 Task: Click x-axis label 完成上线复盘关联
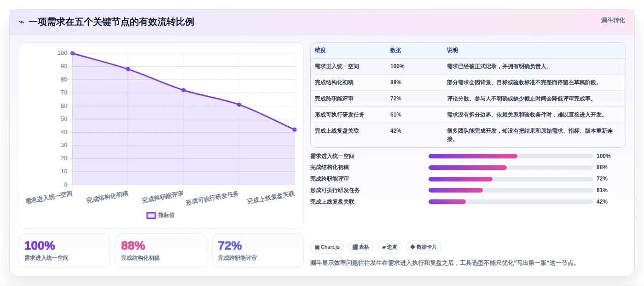coord(271,198)
